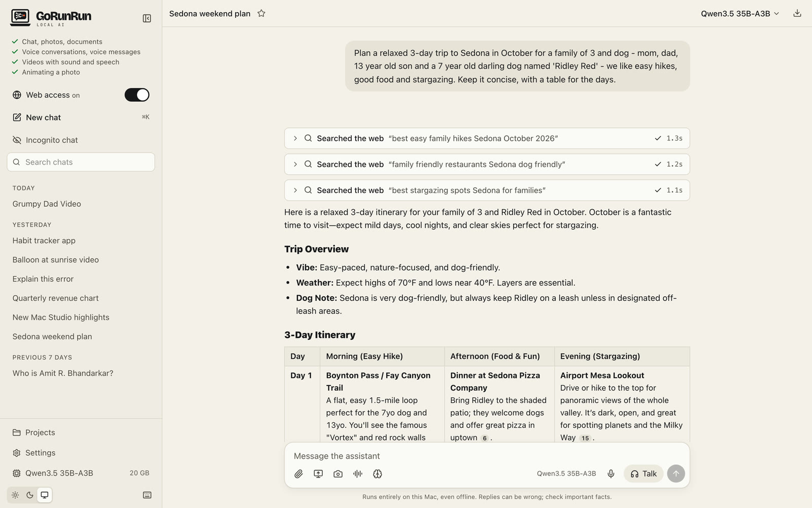
Task: Click the brain icon in message toolbar
Action: (x=378, y=474)
